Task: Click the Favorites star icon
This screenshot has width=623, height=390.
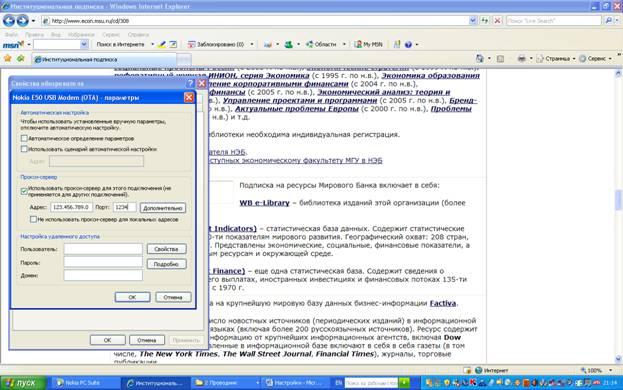Action: (x=8, y=59)
